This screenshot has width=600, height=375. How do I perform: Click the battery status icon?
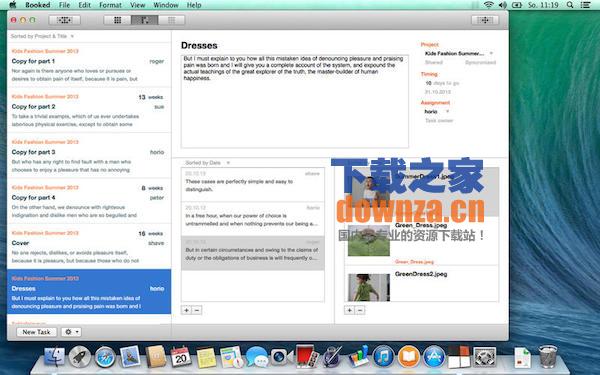[x=517, y=5]
